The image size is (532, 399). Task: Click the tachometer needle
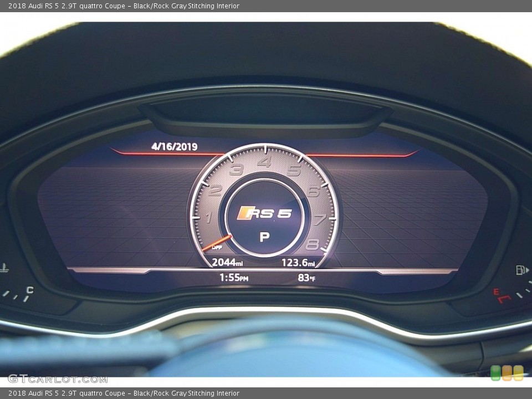click(217, 243)
